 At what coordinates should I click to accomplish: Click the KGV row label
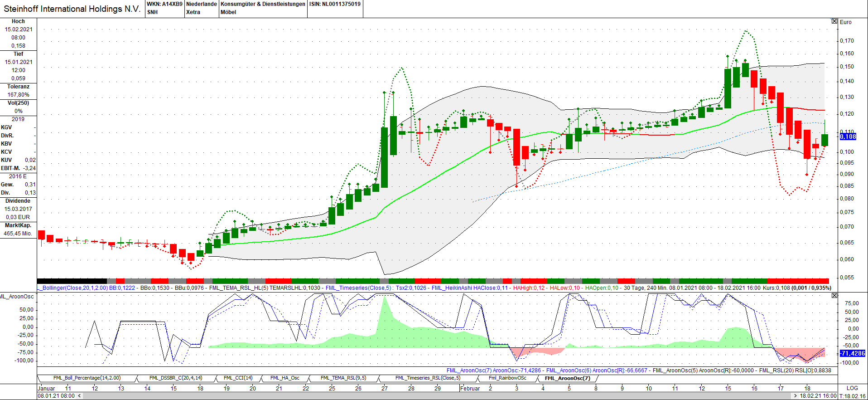6,127
